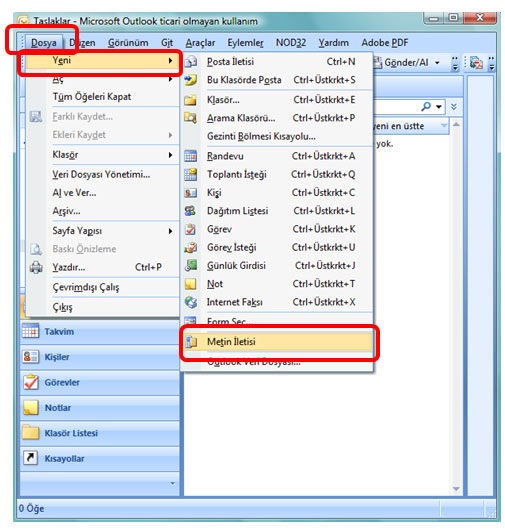Open Notlar in navigation pane
The width and height of the screenshot is (505, 532).
(x=99, y=408)
